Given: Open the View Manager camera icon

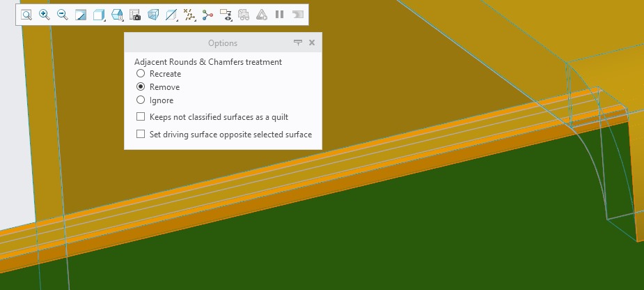Looking at the screenshot, I should point(134,15).
